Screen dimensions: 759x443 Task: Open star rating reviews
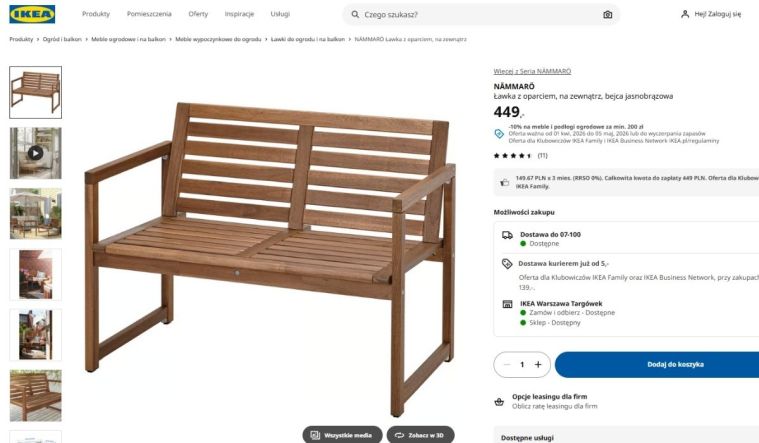[x=520, y=155]
